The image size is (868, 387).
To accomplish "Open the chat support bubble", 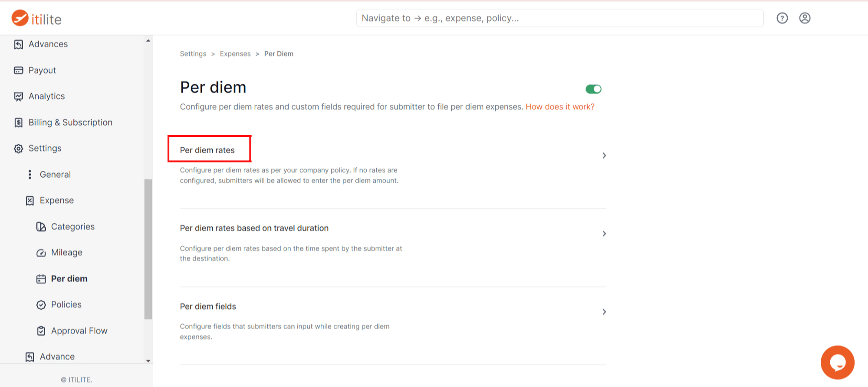I will [x=837, y=362].
